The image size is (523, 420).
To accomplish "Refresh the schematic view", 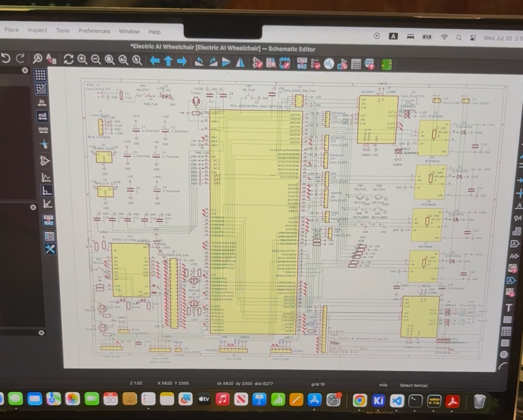I will (69, 60).
